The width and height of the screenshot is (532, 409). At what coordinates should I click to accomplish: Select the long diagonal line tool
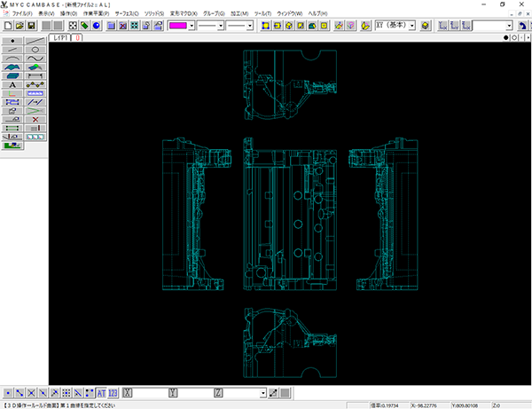point(35,41)
